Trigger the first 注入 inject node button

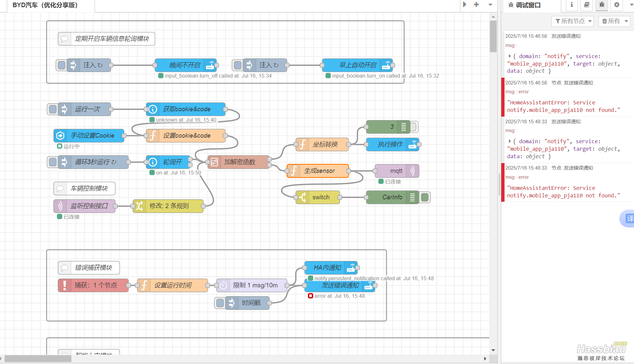(x=61, y=65)
